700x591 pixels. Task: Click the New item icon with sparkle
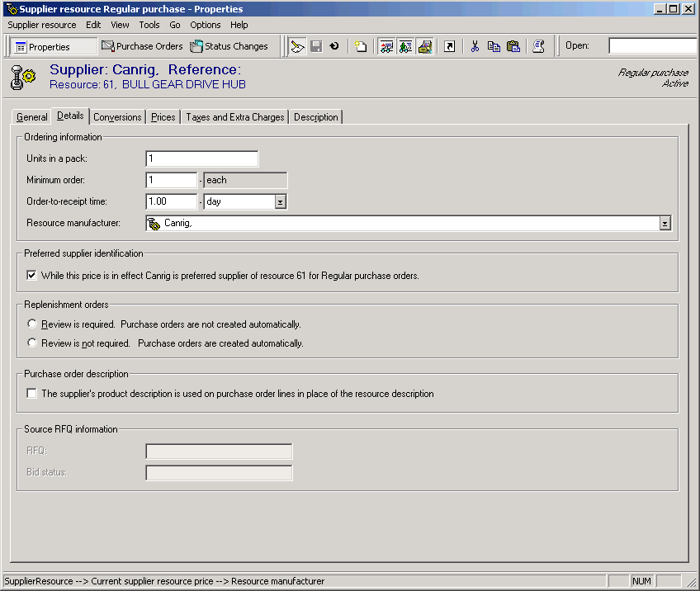click(361, 46)
